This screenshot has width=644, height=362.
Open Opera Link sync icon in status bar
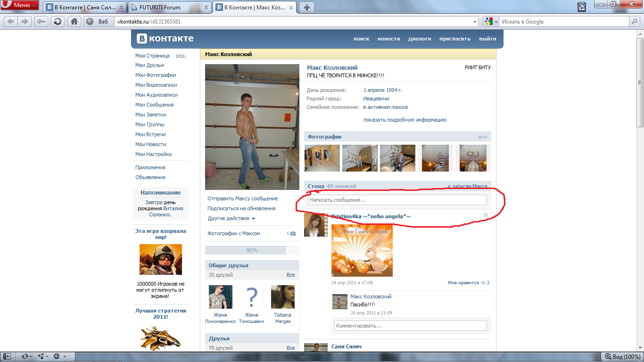pos(25,356)
